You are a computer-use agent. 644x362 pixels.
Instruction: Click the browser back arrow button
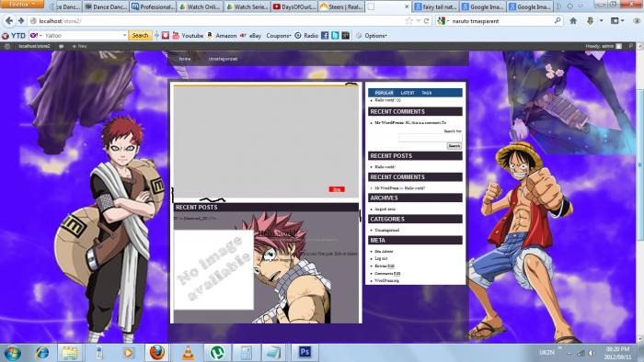(9, 20)
